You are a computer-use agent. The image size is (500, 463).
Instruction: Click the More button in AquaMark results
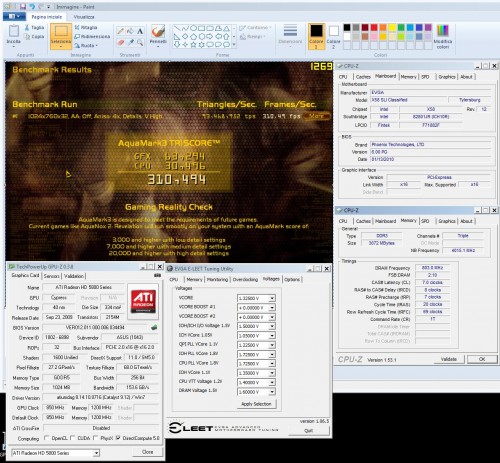316,116
